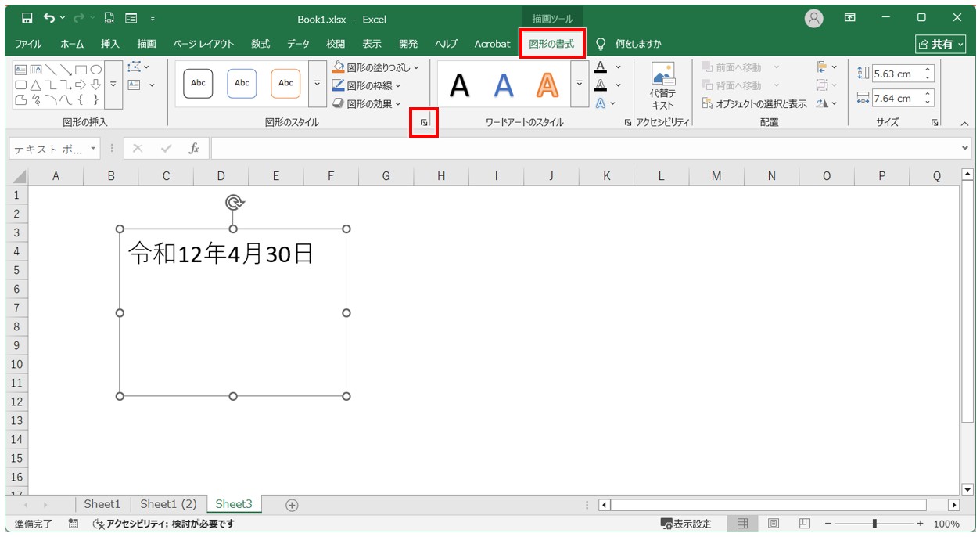Expand the shape styles gallery more arrow
The height and width of the screenshot is (537, 980).
click(317, 85)
